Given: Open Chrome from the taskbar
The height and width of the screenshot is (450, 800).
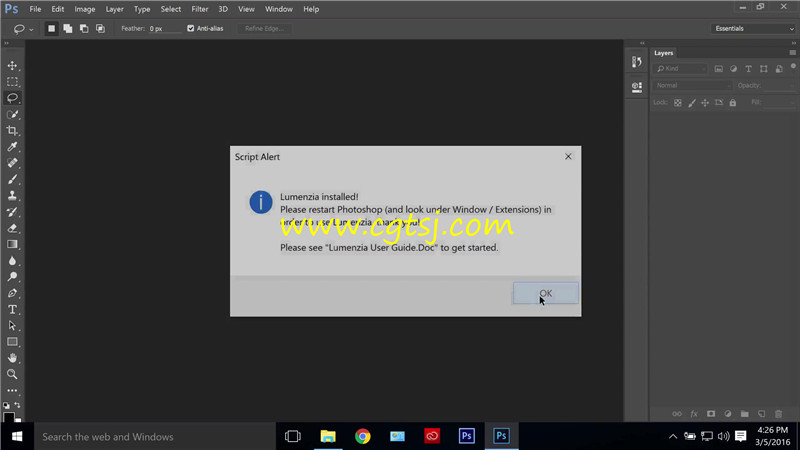Looking at the screenshot, I should pos(363,436).
